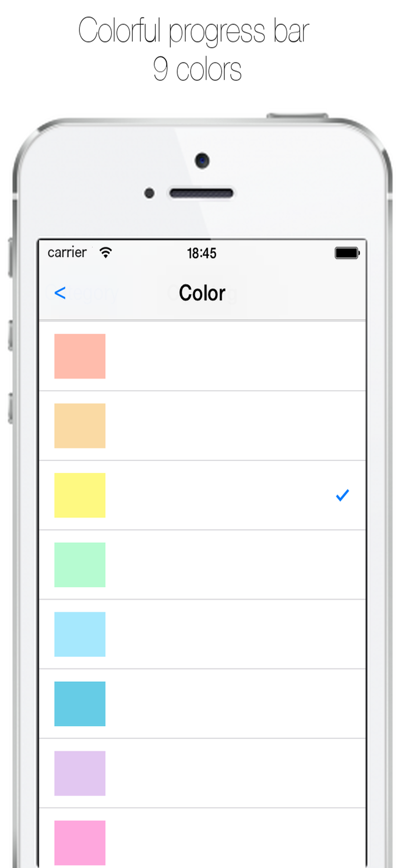This screenshot has width=401, height=868.
Task: Tap the carrier label in status bar
Action: coord(67,252)
